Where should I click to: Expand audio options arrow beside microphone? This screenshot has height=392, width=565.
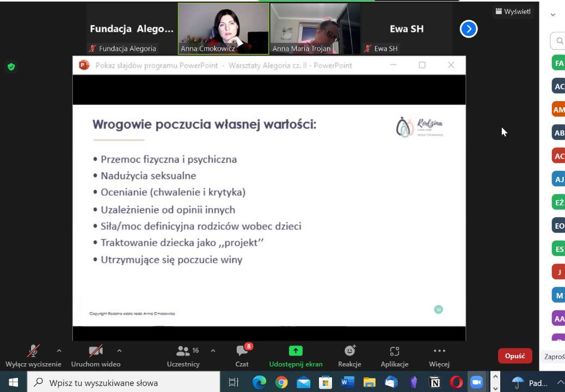pyautogui.click(x=59, y=351)
